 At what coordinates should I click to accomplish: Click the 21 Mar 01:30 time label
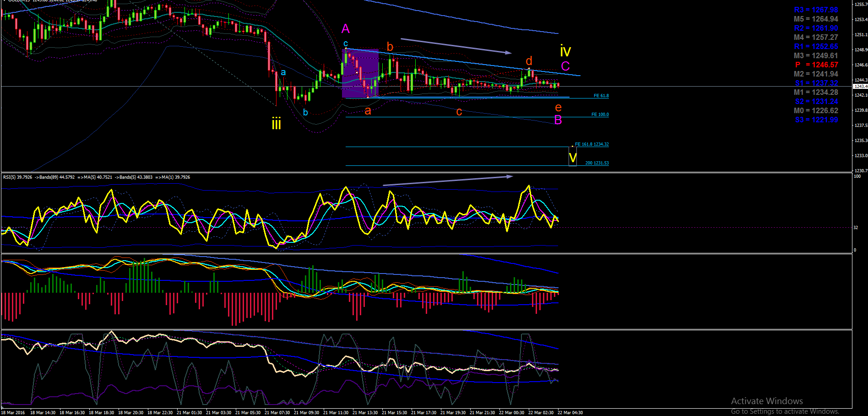point(190,413)
